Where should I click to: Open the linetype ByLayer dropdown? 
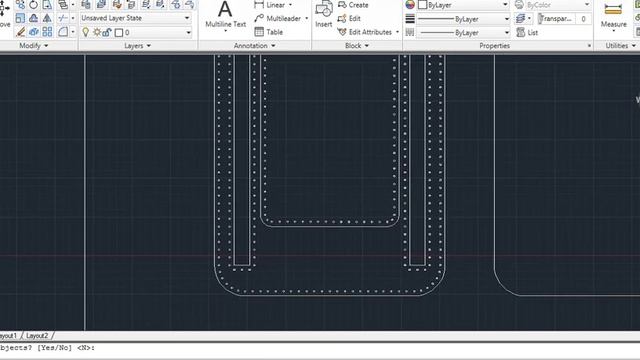[507, 32]
